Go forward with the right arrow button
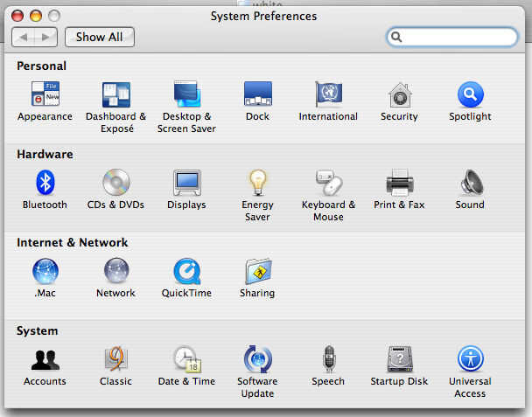This screenshot has width=532, height=417. (45, 37)
